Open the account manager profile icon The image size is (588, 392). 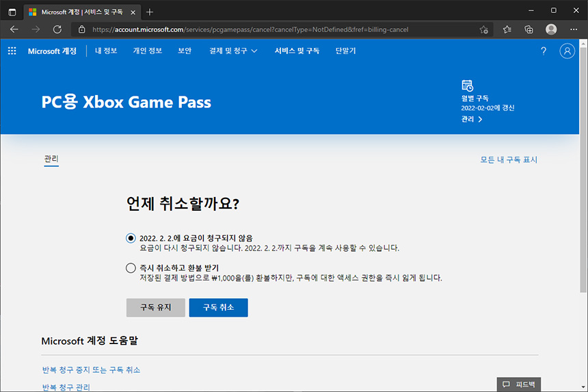coord(567,51)
